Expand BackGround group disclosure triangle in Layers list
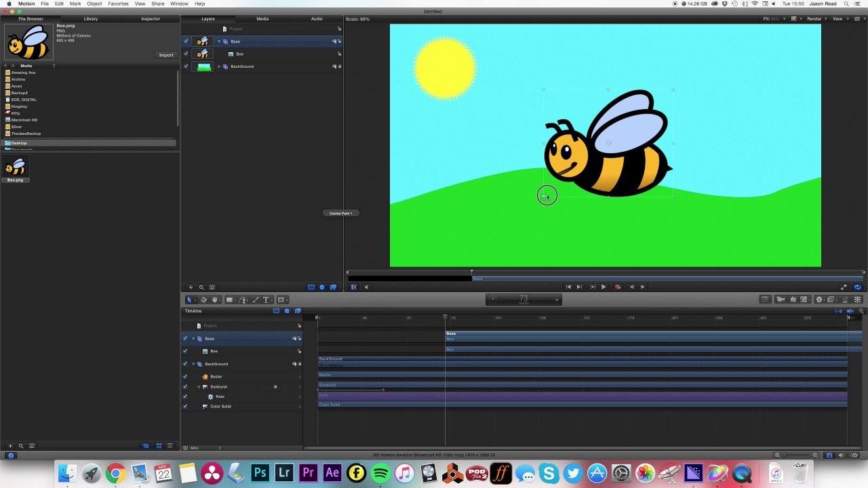Viewport: 868px width, 488px height. tap(219, 66)
